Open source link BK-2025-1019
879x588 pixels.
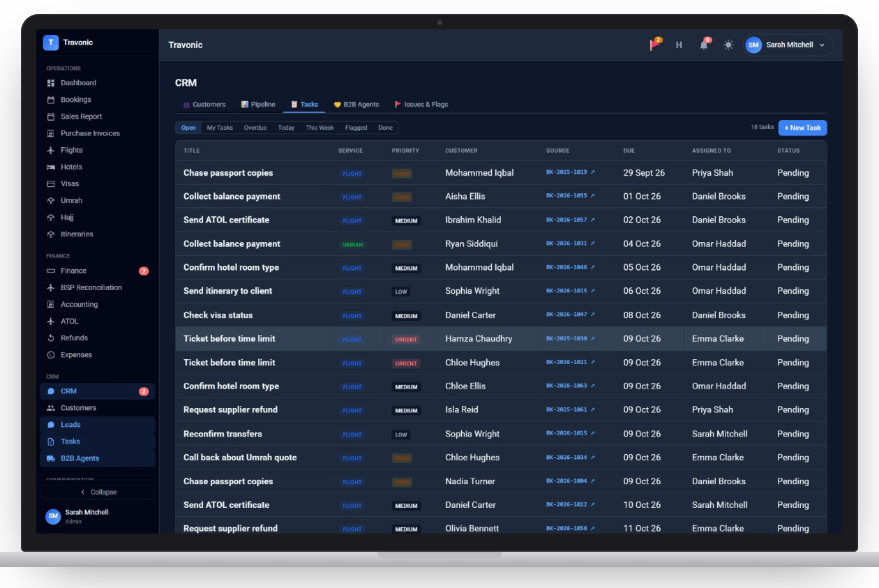tap(570, 172)
